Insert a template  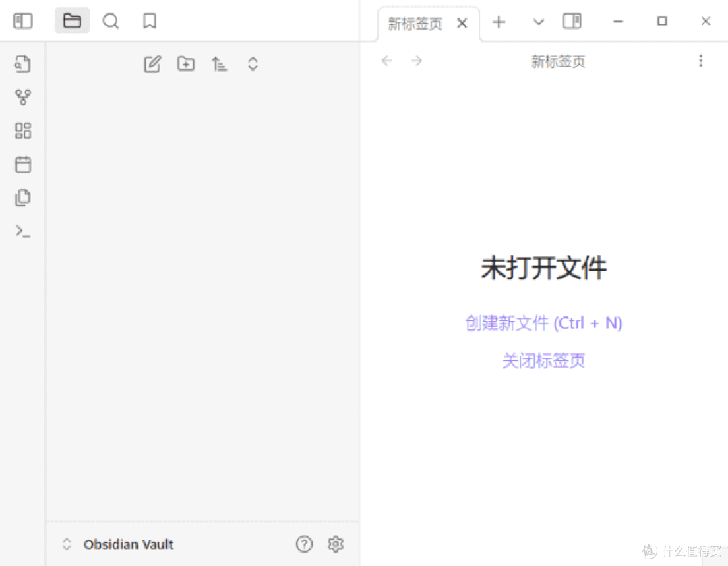[23, 197]
